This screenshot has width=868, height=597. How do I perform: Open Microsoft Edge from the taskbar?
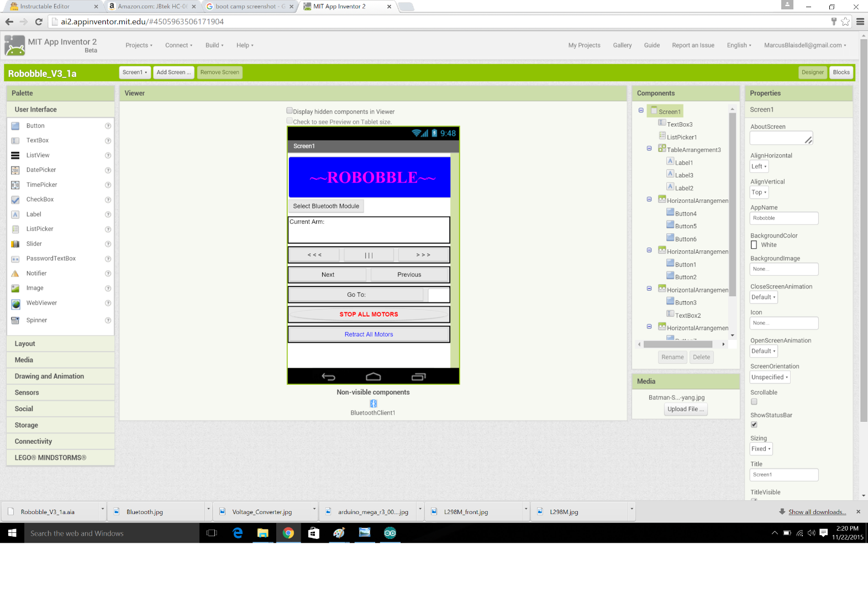pyautogui.click(x=238, y=533)
